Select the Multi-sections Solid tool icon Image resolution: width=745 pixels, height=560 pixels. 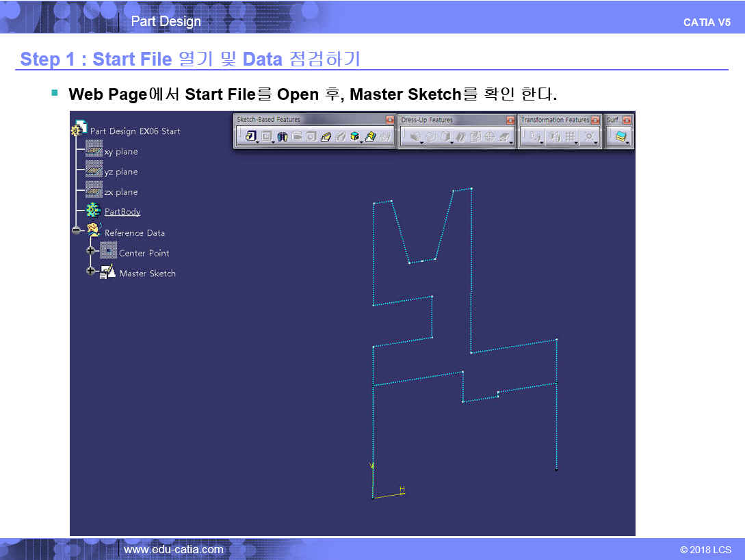(370, 137)
